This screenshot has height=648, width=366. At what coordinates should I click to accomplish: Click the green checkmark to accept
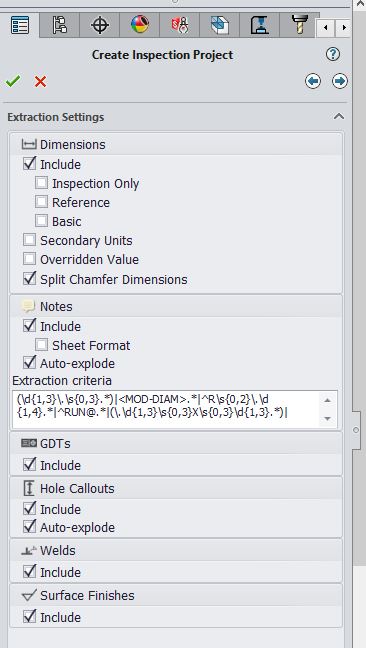pos(13,81)
